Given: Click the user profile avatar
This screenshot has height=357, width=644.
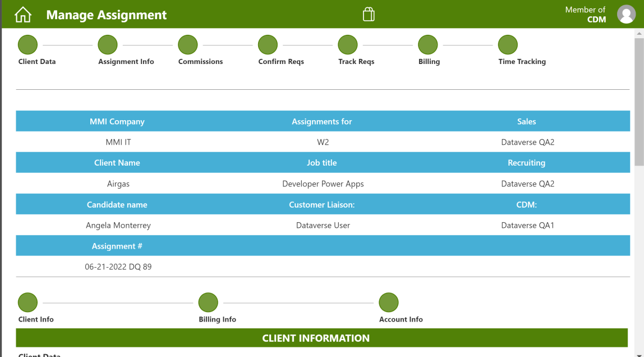Looking at the screenshot, I should click(626, 15).
